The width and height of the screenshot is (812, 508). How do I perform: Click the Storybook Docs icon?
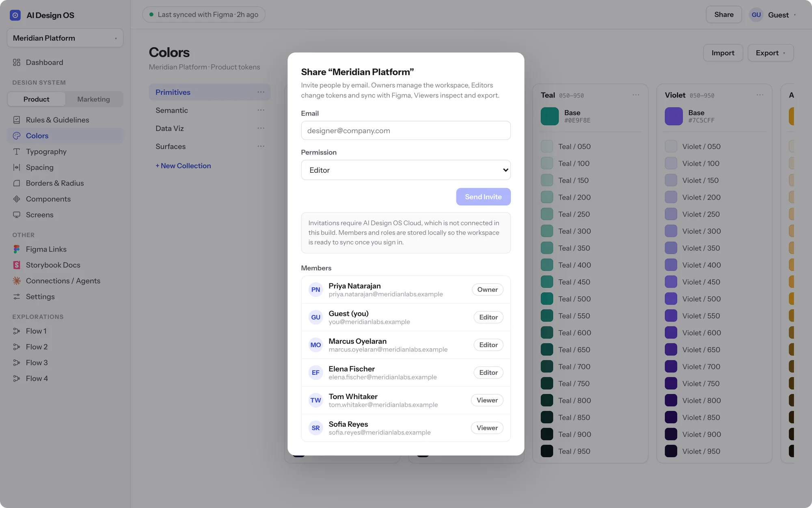(x=17, y=265)
